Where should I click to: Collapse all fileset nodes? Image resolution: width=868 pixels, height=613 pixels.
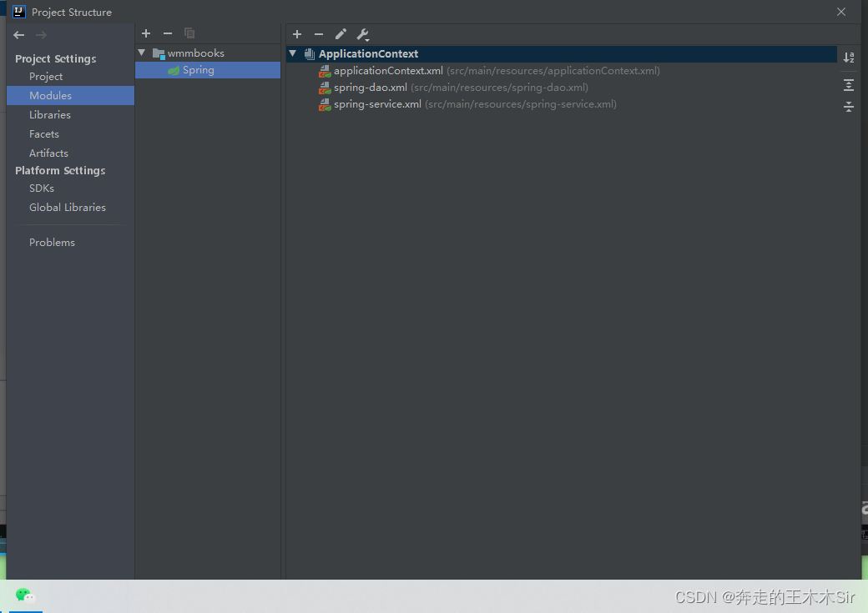pos(849,107)
